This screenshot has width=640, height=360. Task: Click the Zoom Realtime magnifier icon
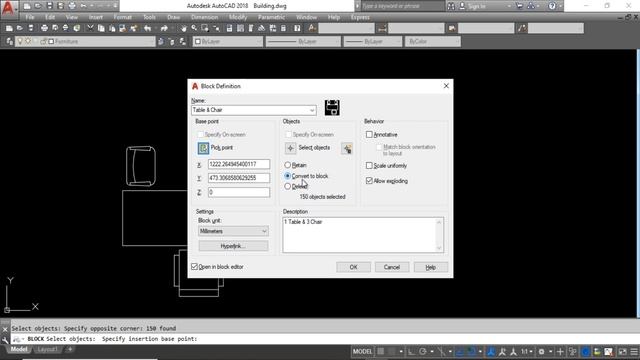[x=194, y=28]
